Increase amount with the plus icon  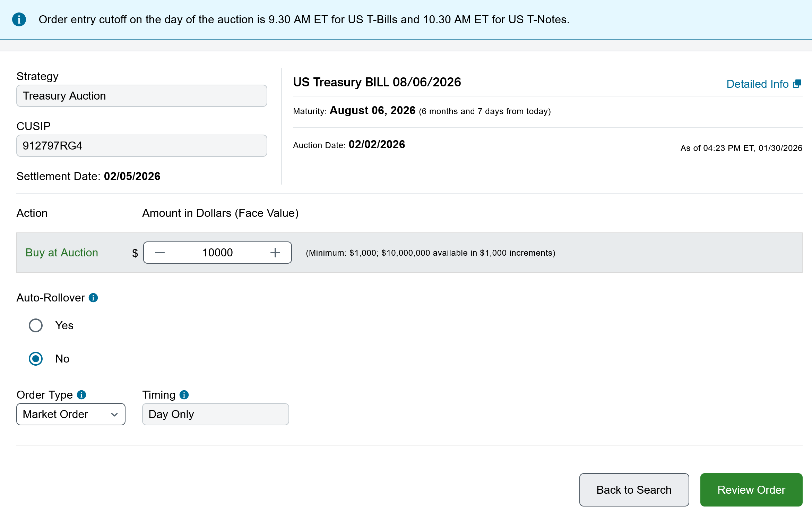tap(275, 253)
